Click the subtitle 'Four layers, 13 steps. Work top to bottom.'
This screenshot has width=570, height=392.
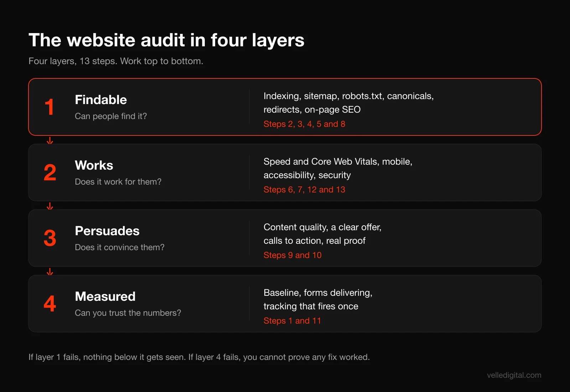[x=116, y=61]
